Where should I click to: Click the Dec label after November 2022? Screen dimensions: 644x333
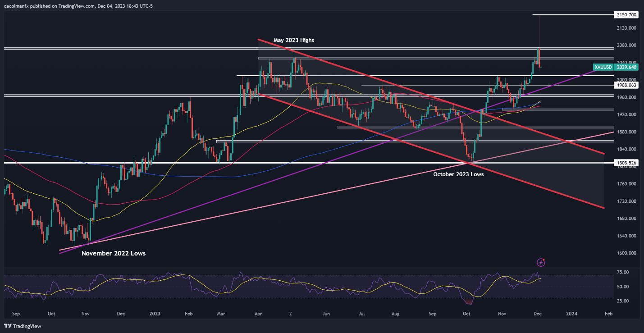pos(121,313)
